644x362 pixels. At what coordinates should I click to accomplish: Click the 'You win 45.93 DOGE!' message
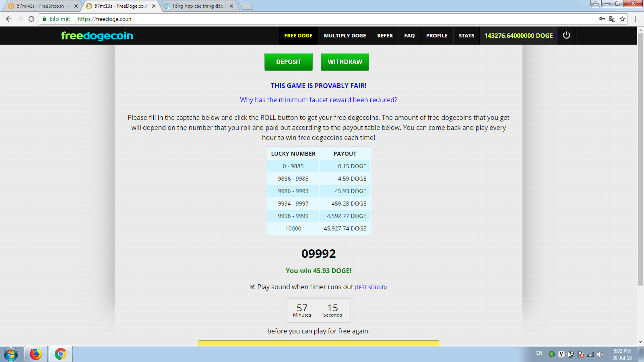pyautogui.click(x=318, y=271)
